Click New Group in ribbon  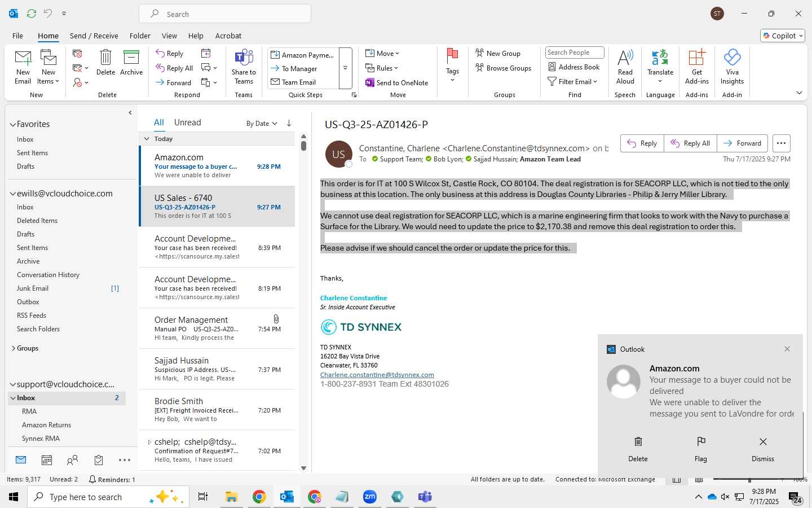click(x=498, y=53)
